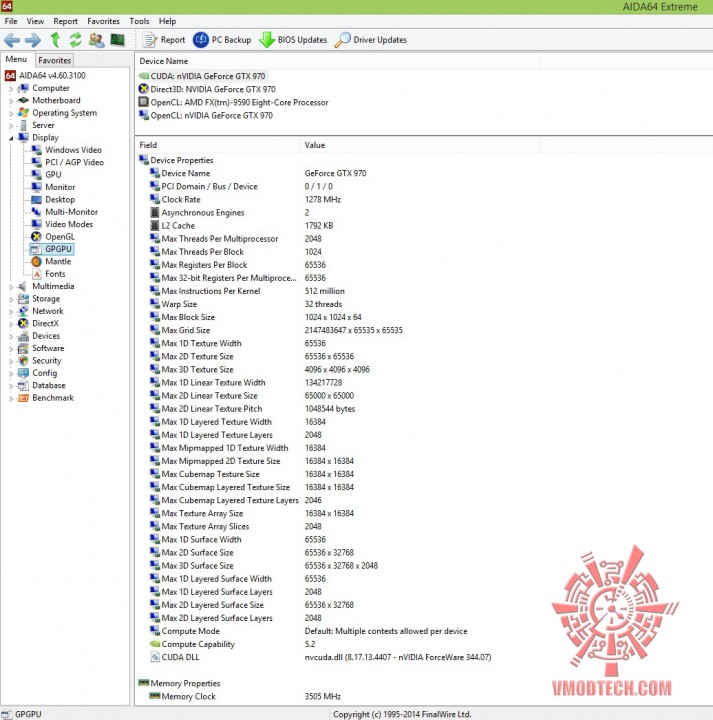Select the Compute Capability row

click(233, 644)
